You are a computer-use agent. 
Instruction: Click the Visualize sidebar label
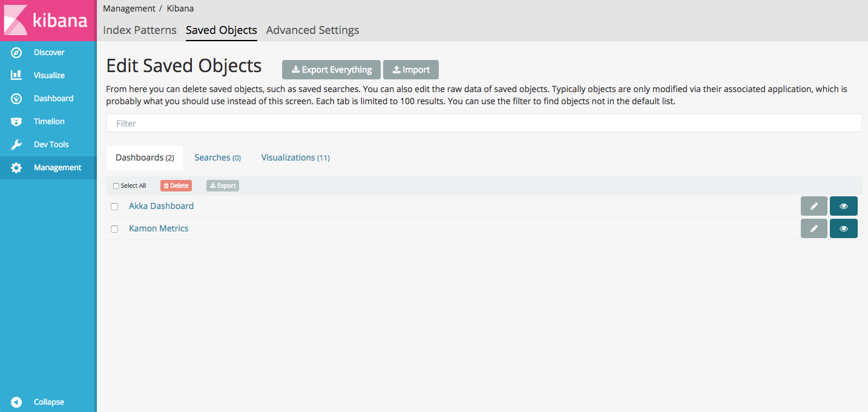click(49, 76)
